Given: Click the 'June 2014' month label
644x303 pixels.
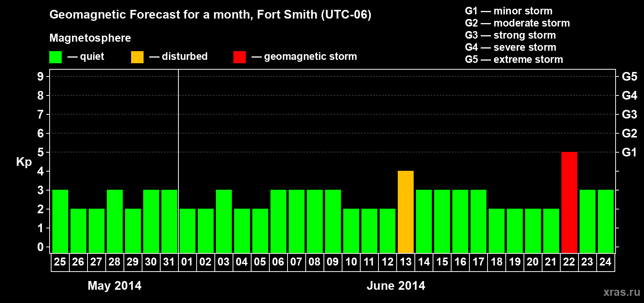Looking at the screenshot, I should [396, 286].
